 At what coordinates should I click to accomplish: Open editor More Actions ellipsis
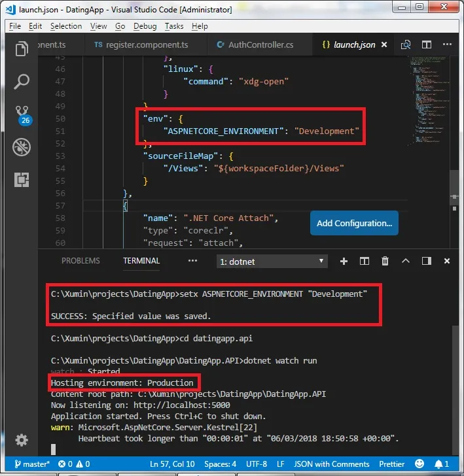[x=447, y=44]
